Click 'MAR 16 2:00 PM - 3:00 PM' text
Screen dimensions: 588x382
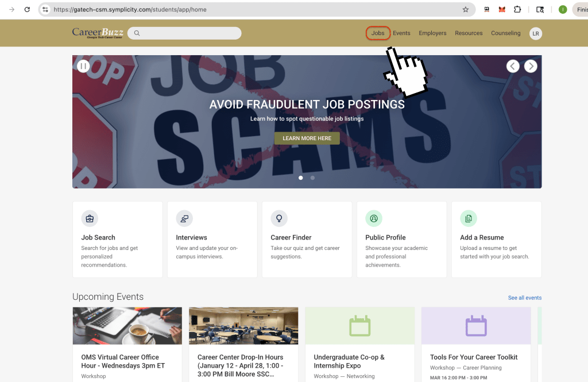coord(458,377)
